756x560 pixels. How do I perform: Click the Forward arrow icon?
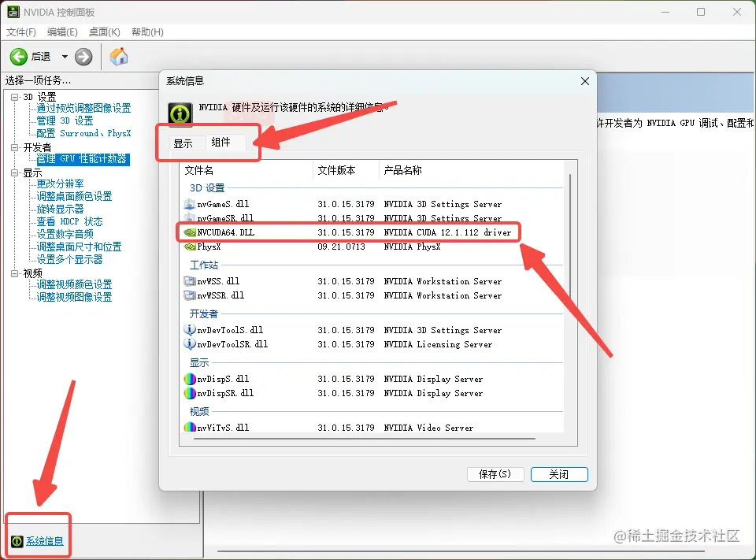point(83,57)
